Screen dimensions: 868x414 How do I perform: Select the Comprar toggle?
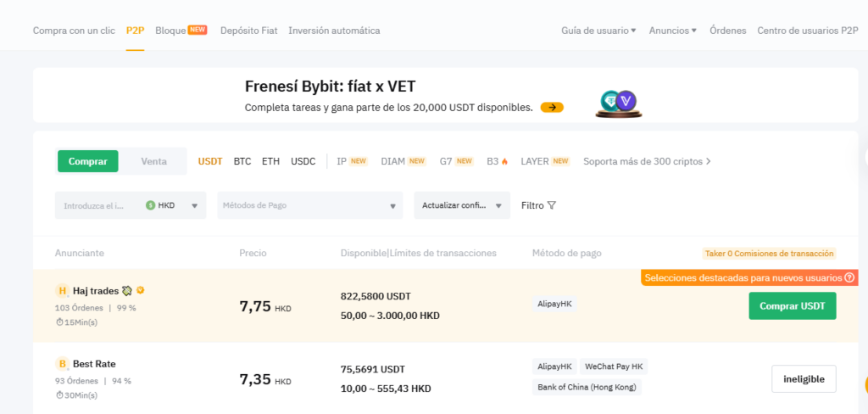(x=88, y=161)
